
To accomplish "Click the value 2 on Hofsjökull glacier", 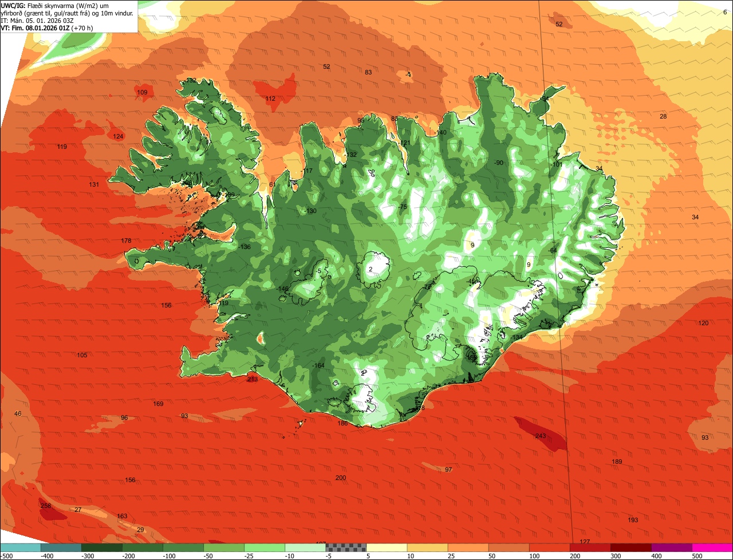I will click(x=371, y=269).
